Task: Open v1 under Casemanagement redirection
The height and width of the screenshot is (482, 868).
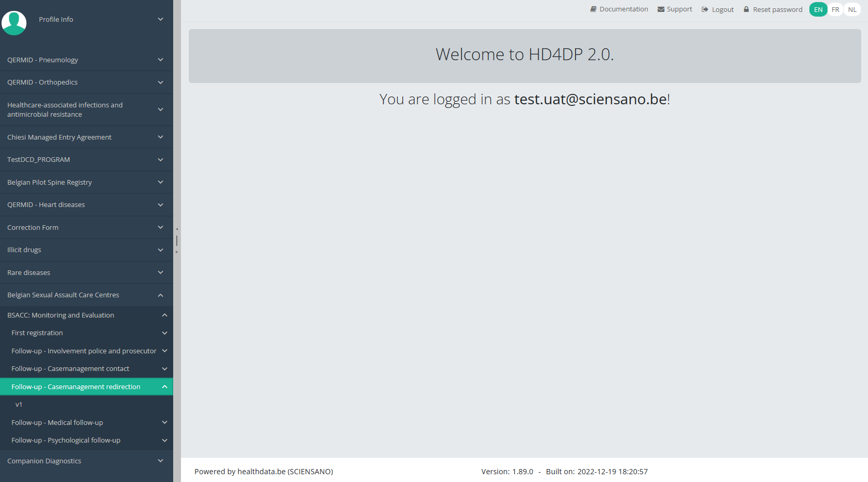Action: [x=19, y=404]
